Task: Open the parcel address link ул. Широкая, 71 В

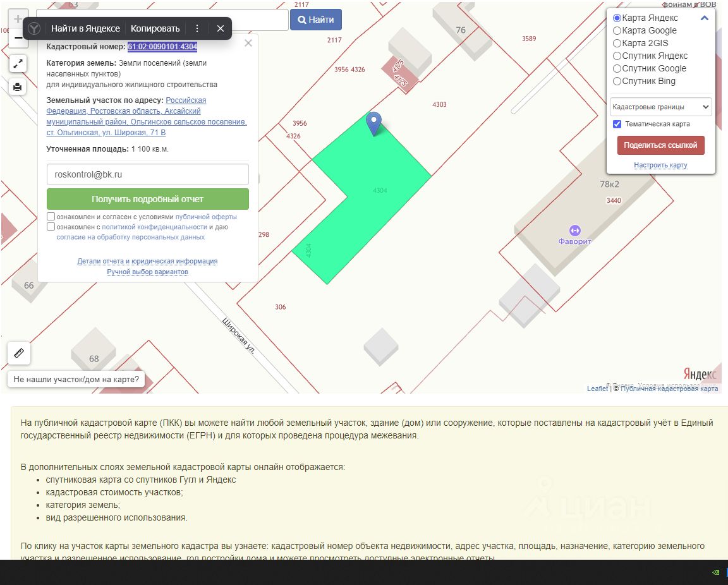Action: [x=146, y=116]
